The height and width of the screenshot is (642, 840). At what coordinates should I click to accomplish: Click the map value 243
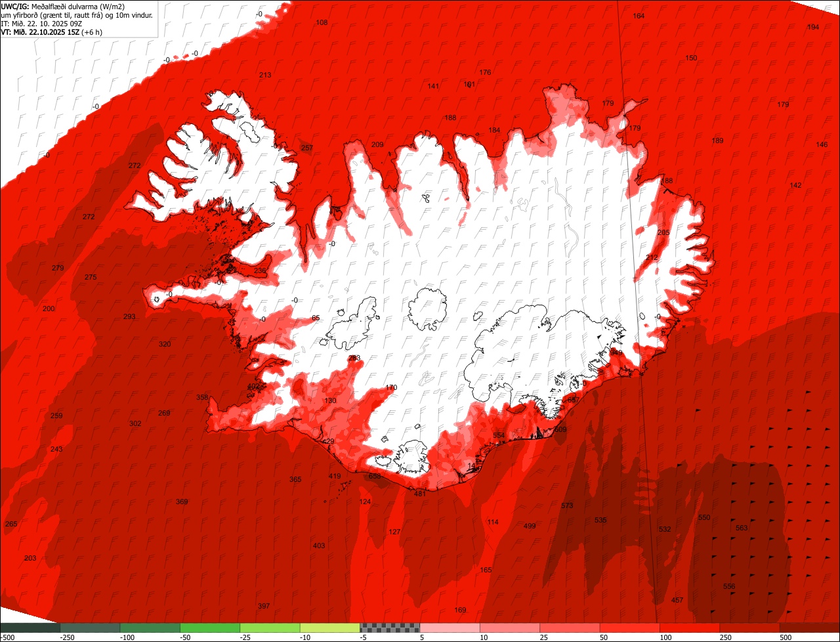coord(56,449)
